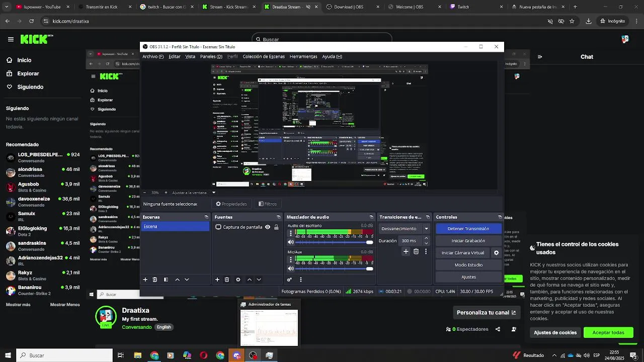The width and height of the screenshot is (644, 362).
Task: Click Kick Buscar search field
Action: [x=322, y=39]
